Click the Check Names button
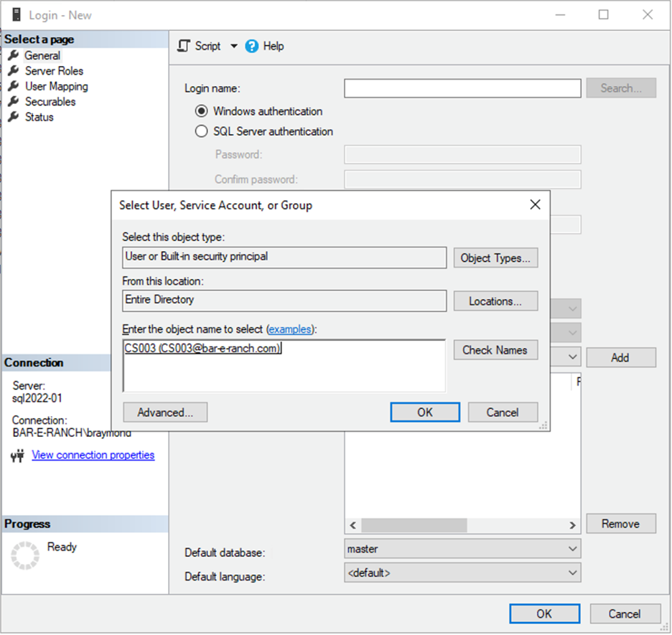The height and width of the screenshot is (635, 672). pos(495,350)
